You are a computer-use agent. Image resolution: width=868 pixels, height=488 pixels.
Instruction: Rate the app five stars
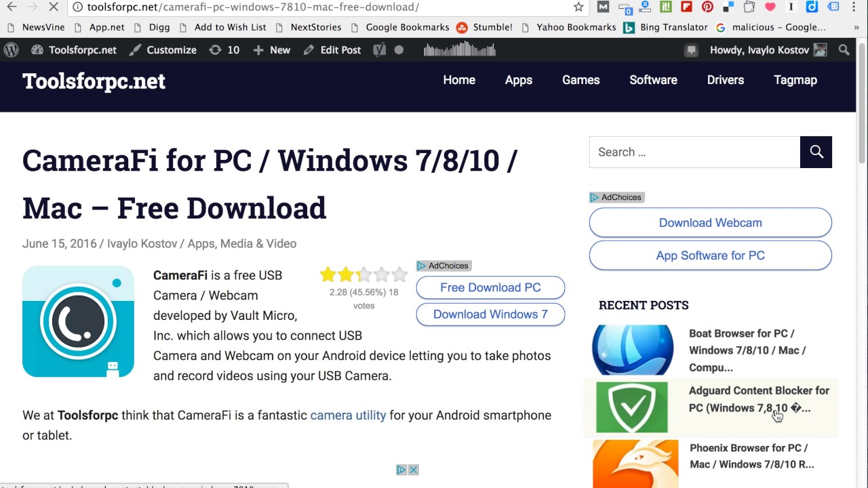[399, 274]
